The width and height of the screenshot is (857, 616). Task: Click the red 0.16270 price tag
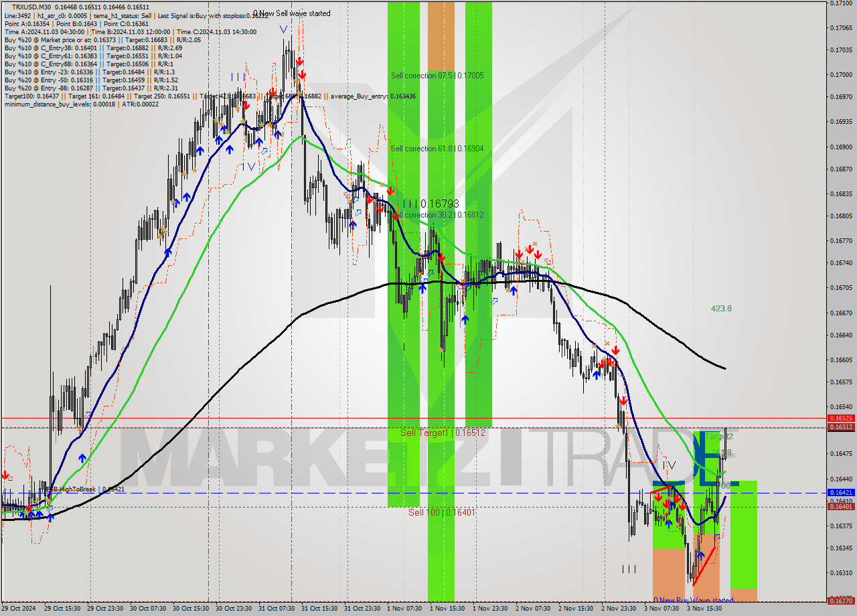(841, 600)
